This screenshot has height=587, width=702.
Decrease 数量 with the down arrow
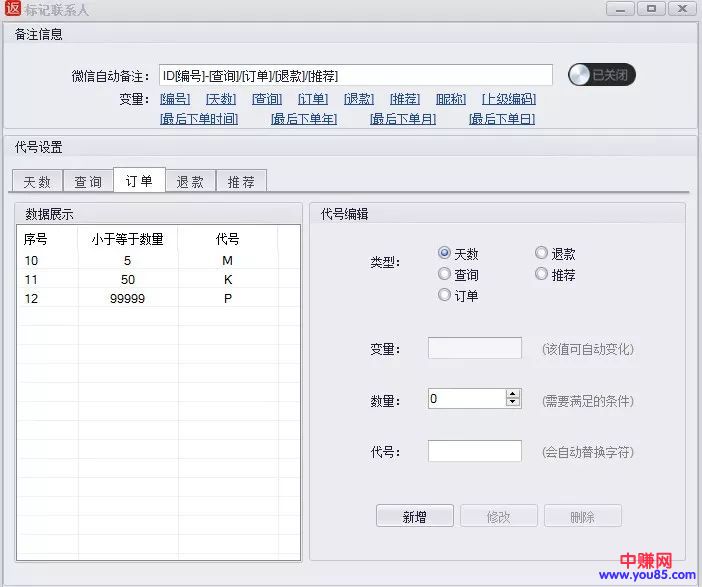pyautogui.click(x=513, y=403)
